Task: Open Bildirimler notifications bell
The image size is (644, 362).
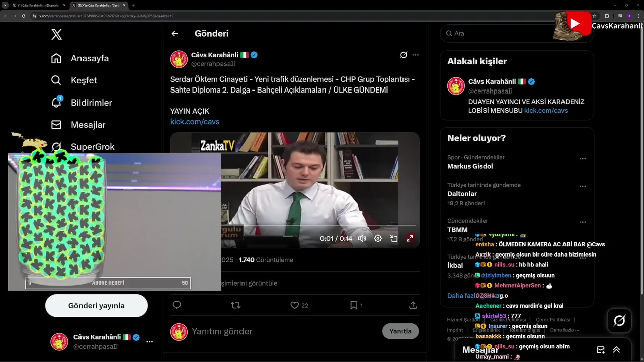Action: tap(82, 103)
